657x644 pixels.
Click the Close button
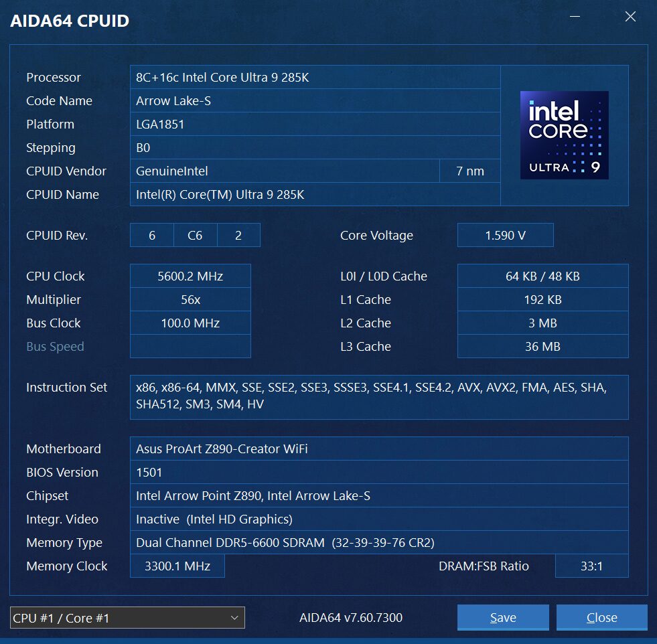pos(601,617)
